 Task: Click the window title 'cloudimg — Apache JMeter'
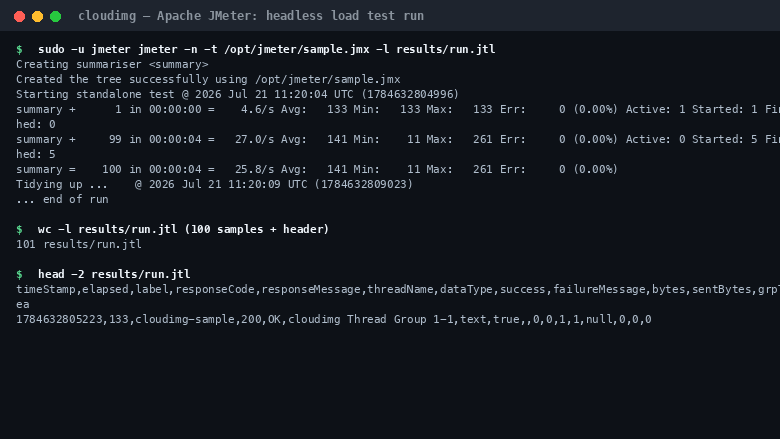[251, 16]
